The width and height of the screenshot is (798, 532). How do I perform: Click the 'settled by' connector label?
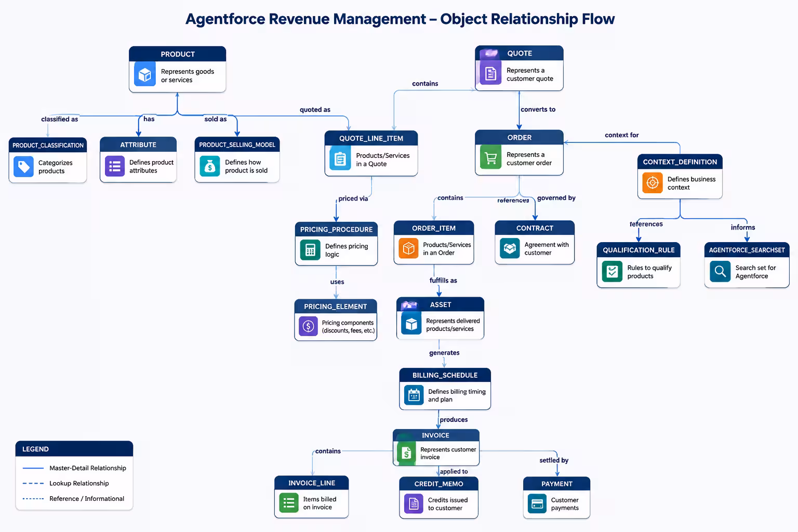[554, 460]
